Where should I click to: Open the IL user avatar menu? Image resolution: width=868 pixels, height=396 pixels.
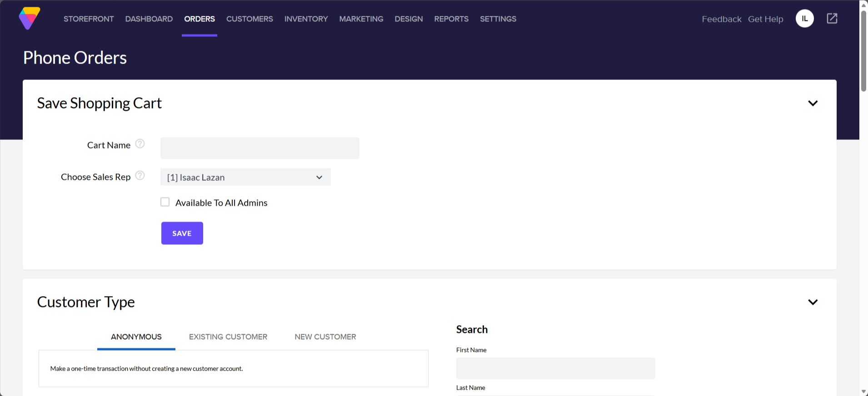(x=804, y=19)
